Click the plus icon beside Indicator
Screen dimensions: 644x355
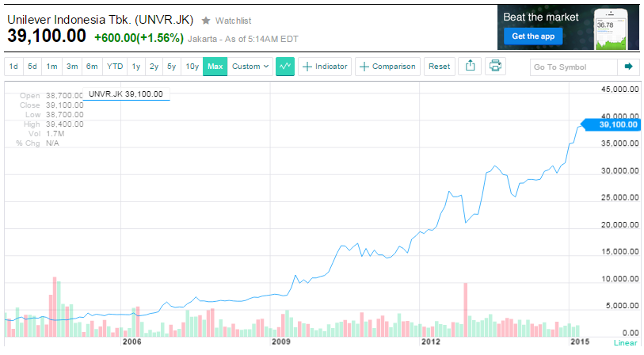coord(307,67)
